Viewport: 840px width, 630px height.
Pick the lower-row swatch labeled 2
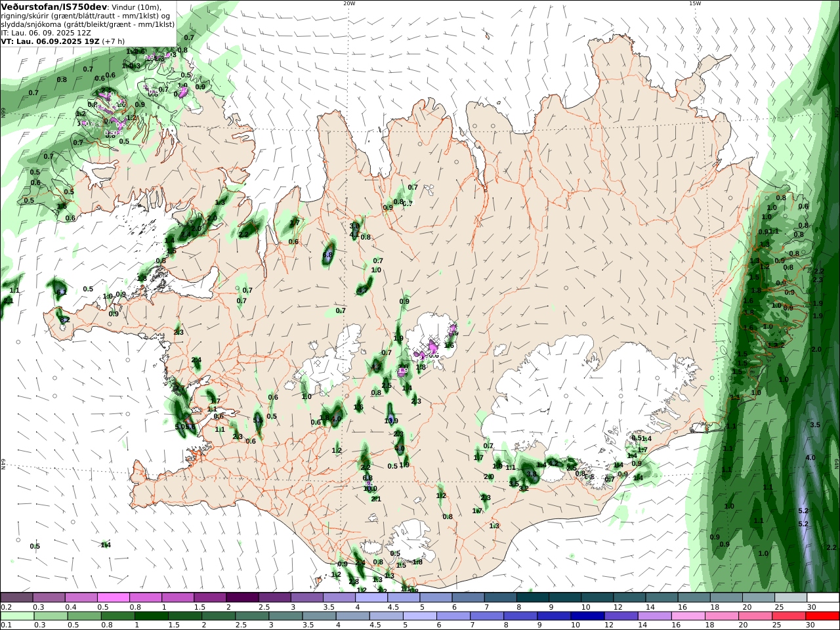tap(218, 616)
